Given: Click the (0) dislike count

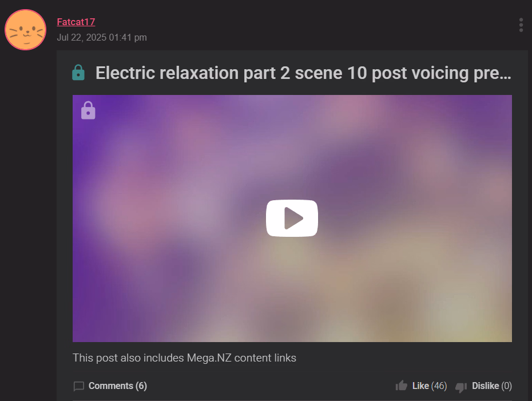Looking at the screenshot, I should coord(507,386).
